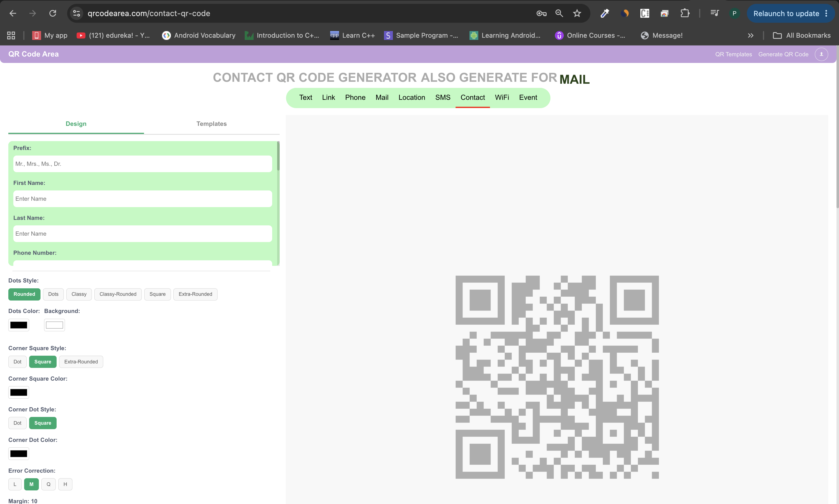Choose Dot corner square style
This screenshot has width=839, height=504.
[x=17, y=362]
